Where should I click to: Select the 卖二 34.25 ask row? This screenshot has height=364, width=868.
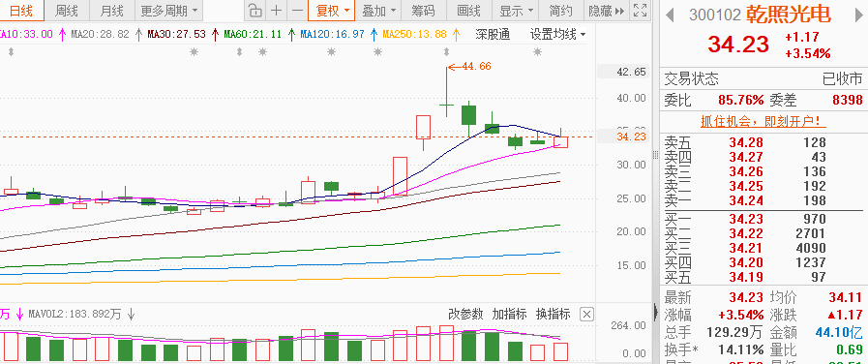pyautogui.click(x=763, y=186)
